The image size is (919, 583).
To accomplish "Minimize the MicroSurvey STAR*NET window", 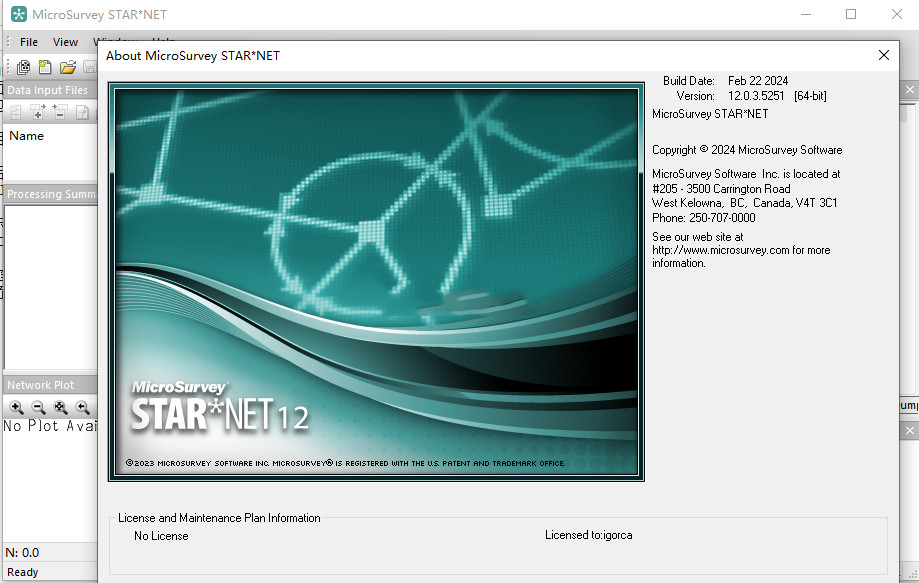I will tap(806, 15).
